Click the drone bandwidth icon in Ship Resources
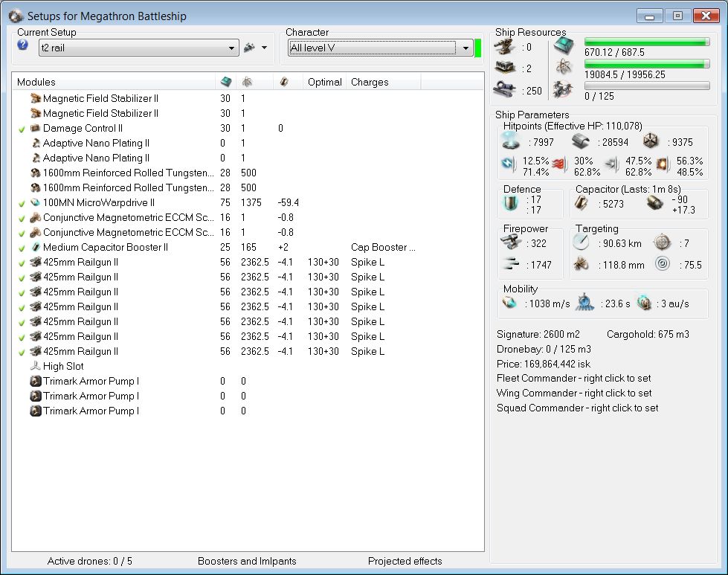 pos(564,89)
